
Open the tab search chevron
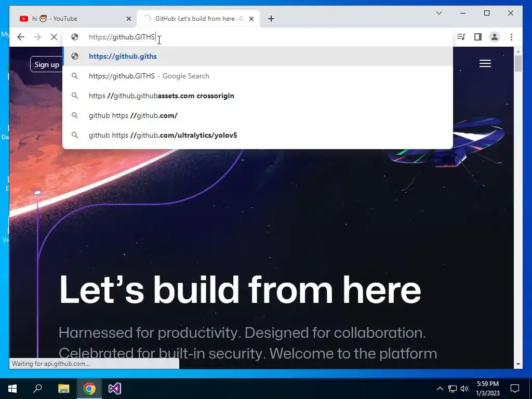coord(438,13)
